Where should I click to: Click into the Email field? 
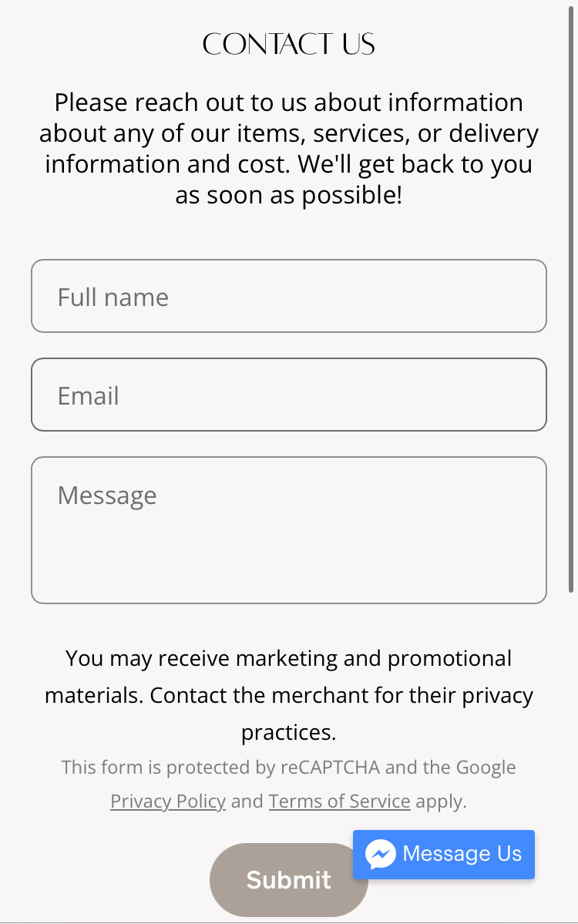click(289, 395)
